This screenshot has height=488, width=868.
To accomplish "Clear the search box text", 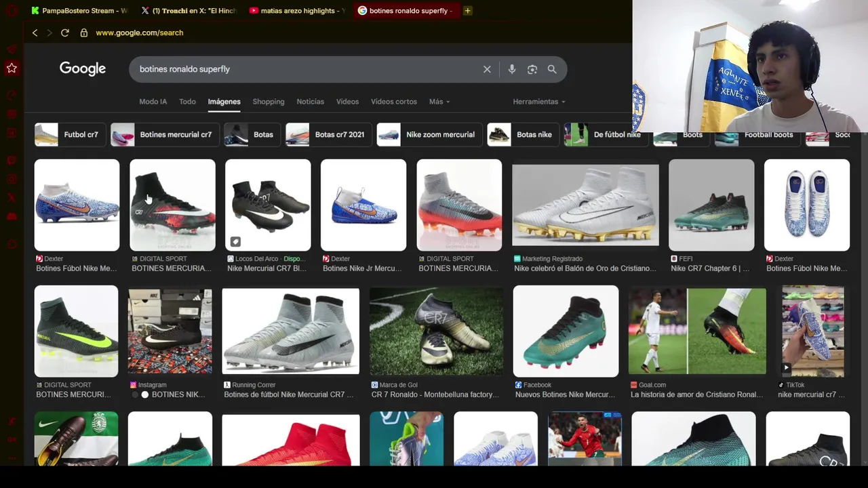I will coord(487,69).
